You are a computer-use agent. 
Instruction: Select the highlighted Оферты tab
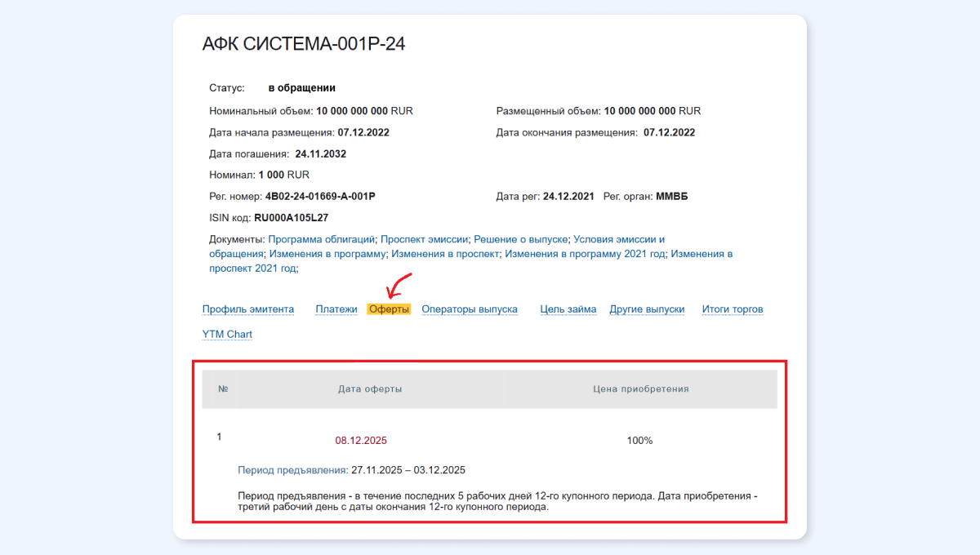(390, 309)
